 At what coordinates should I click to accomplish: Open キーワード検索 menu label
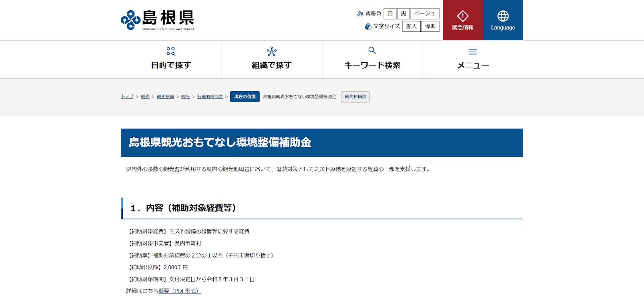coord(372,65)
